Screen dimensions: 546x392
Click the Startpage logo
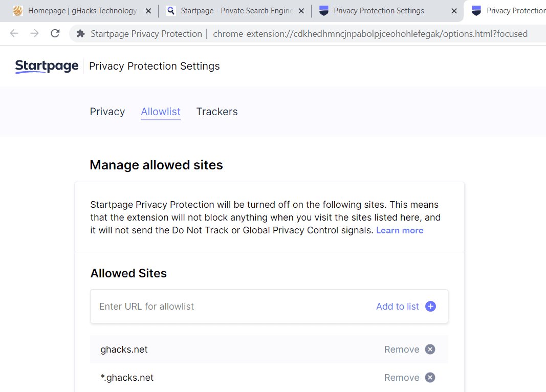47,66
